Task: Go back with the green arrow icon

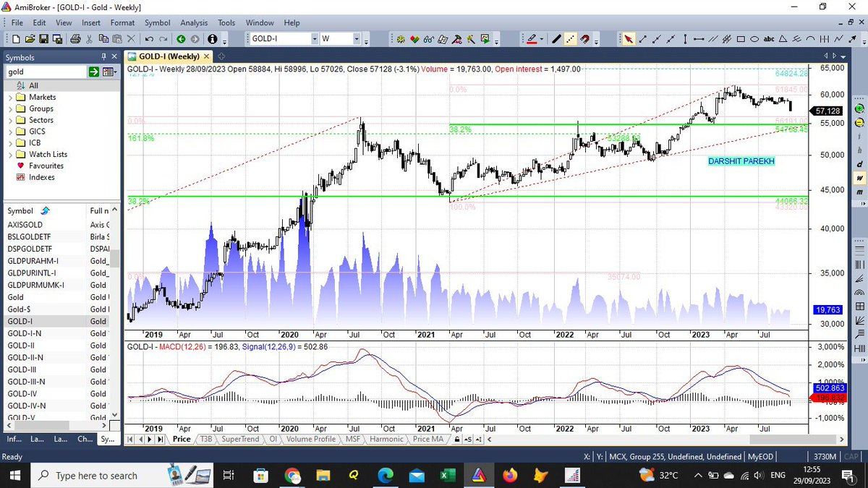Action: pyautogui.click(x=181, y=39)
